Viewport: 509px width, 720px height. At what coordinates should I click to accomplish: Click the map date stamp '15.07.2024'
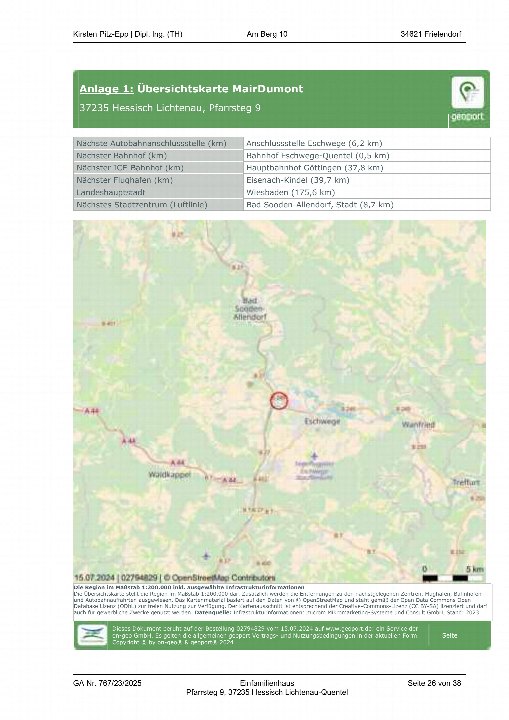point(94,578)
